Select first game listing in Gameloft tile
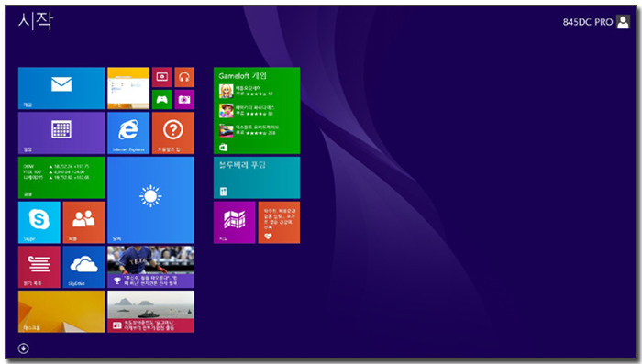The height and width of the screenshot is (364, 642). pos(247,91)
